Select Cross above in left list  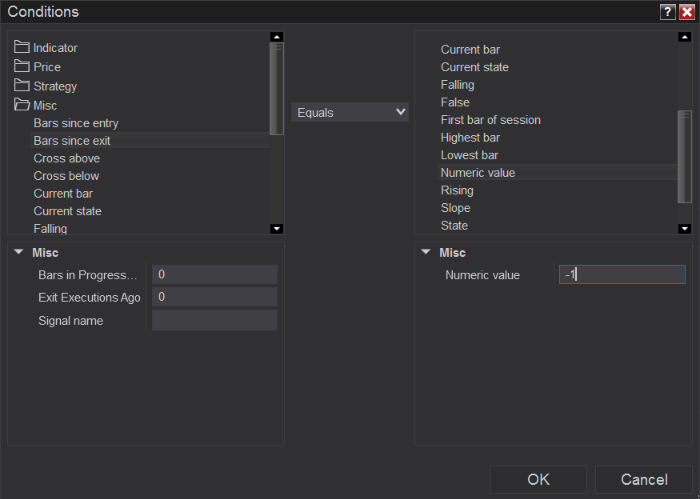(67, 158)
